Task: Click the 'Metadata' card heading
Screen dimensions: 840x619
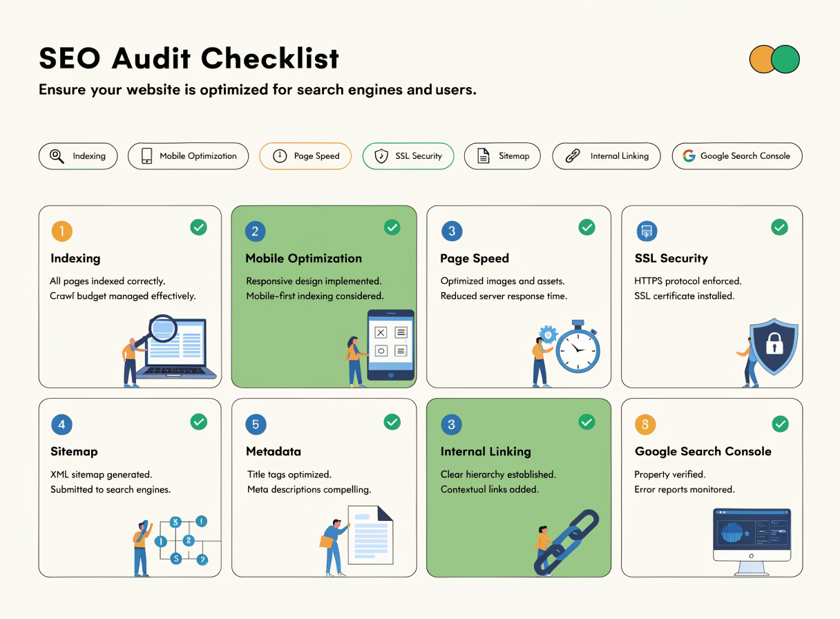Action: pos(274,452)
